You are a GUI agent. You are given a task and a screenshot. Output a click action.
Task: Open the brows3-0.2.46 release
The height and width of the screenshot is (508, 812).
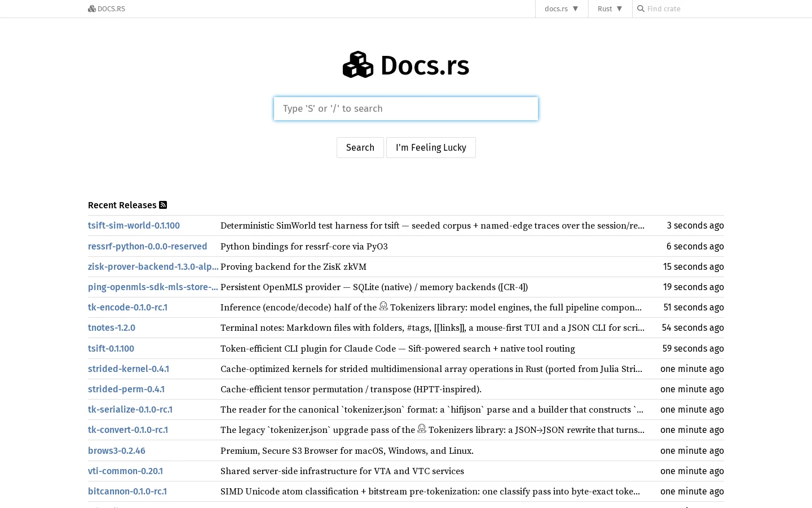coord(117,450)
